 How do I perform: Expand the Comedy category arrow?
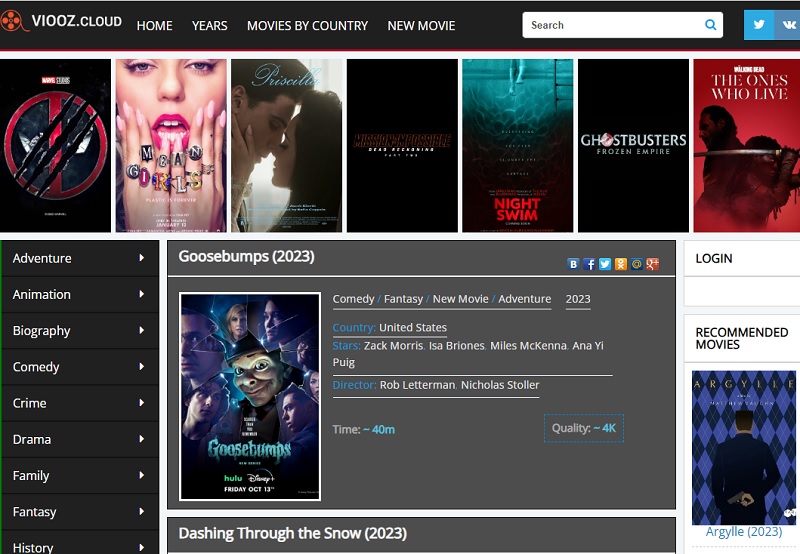coord(141,367)
